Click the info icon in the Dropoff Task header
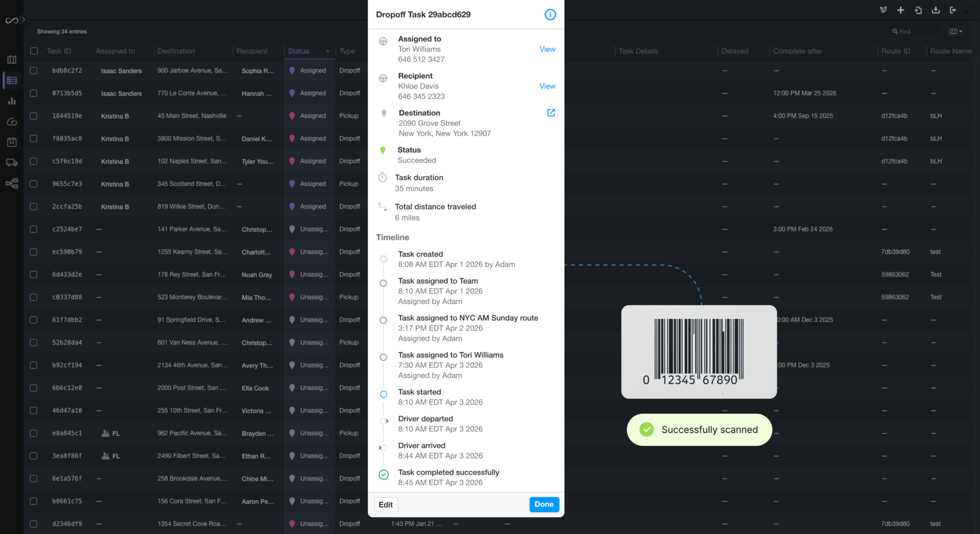Image resolution: width=980 pixels, height=534 pixels. click(550, 15)
